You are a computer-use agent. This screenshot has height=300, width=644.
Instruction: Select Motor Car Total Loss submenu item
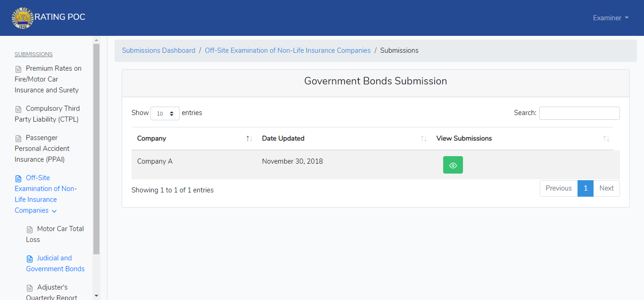coord(55,234)
